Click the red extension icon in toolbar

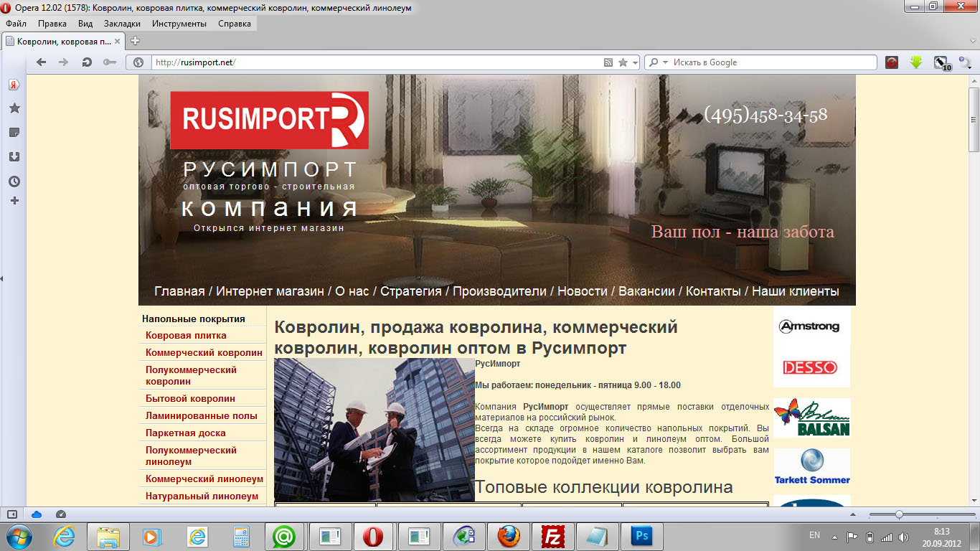pos(892,62)
